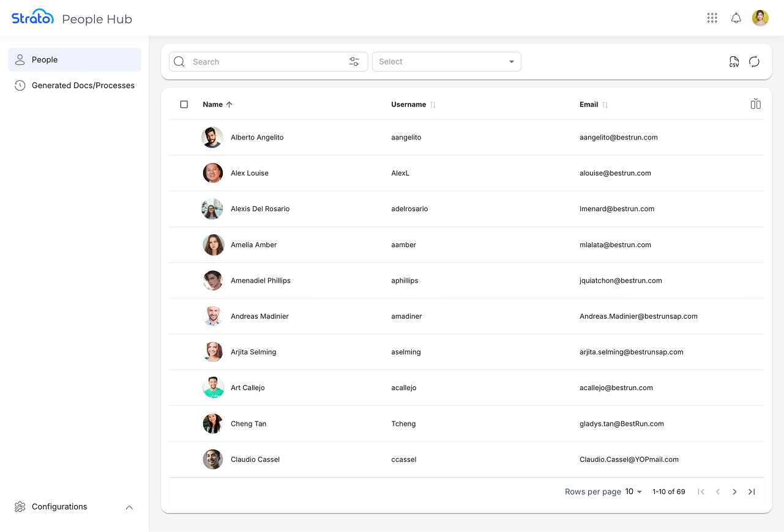Screen dimensions: 784x532
Task: Click the Amenadiel Phillips name
Action: coord(261,281)
